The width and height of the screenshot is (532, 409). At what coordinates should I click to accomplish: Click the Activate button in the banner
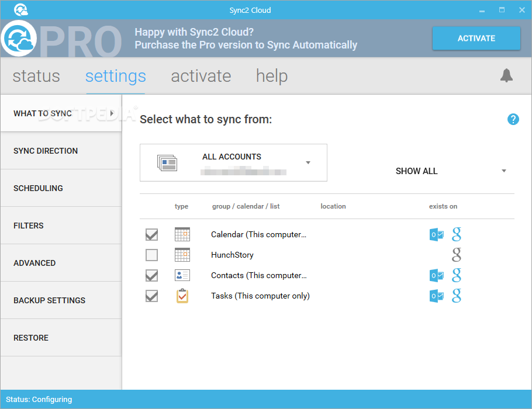(476, 39)
